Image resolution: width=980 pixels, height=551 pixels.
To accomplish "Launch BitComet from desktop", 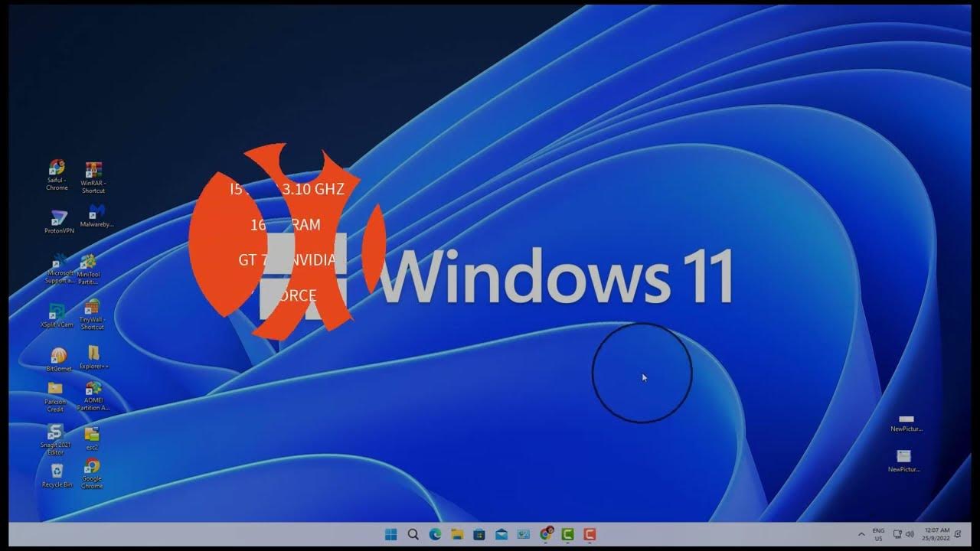I will pyautogui.click(x=58, y=360).
